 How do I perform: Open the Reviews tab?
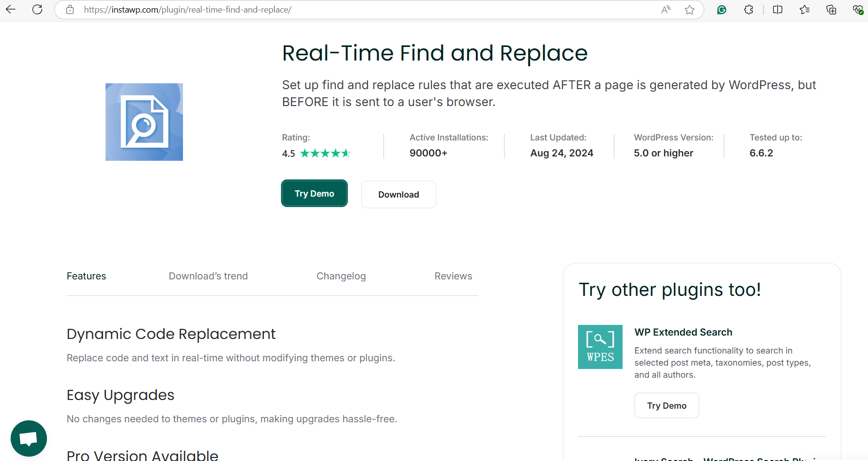pos(453,276)
